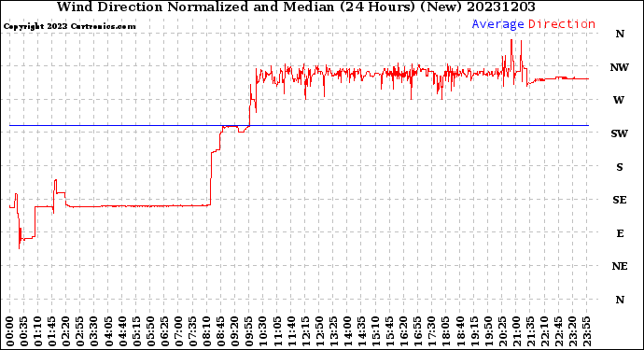The height and width of the screenshot is (350, 644).
Task: Click the '21:35' time axis label
Action: point(530,331)
